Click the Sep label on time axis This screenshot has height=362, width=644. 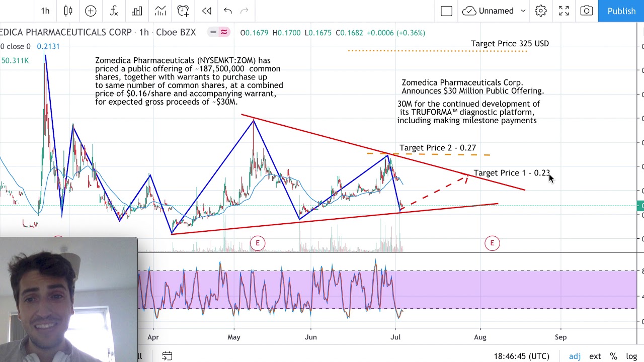(x=560, y=337)
